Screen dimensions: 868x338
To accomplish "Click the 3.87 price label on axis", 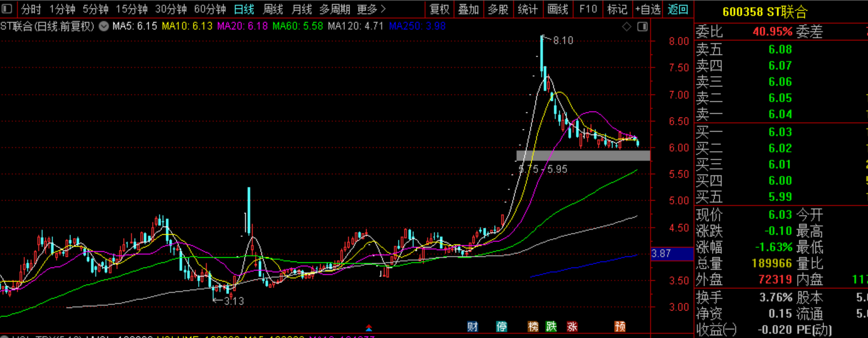I will (661, 253).
